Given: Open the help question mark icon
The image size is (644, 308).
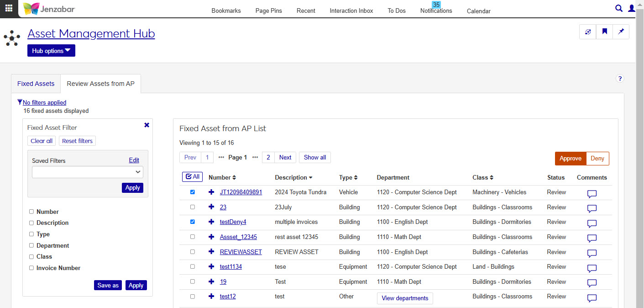Looking at the screenshot, I should [620, 79].
